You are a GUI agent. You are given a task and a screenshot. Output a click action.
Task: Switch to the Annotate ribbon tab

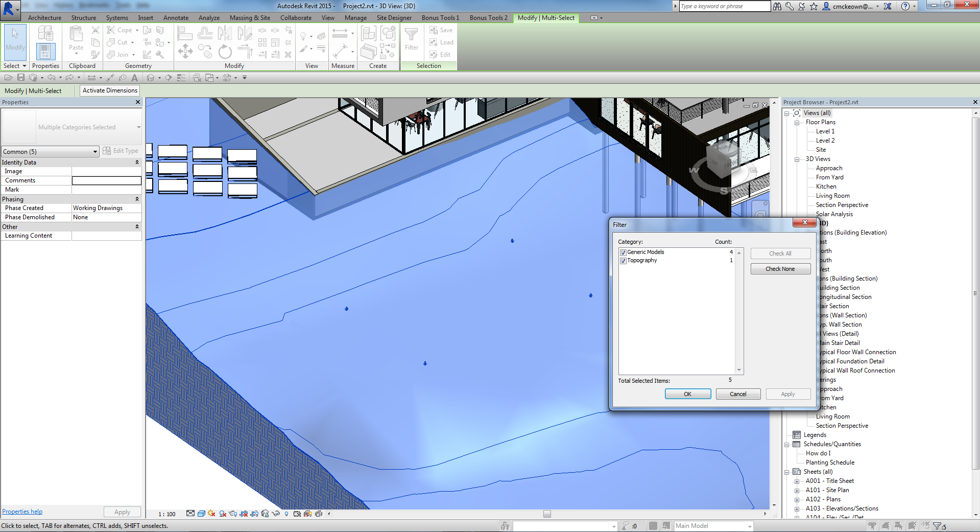tap(176, 18)
